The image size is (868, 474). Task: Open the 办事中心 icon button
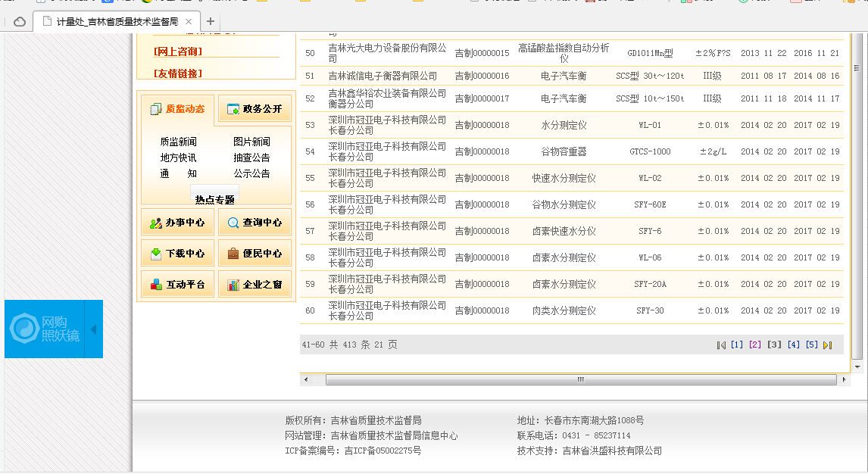(178, 223)
